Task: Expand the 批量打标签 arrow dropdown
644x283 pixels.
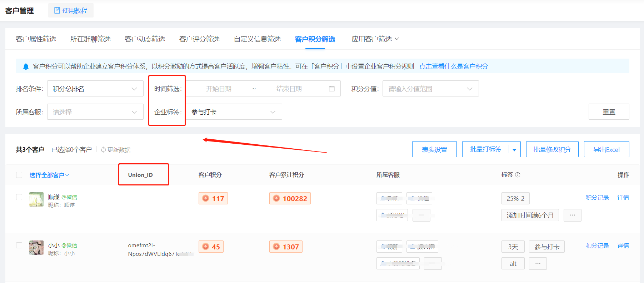Action: pos(514,150)
